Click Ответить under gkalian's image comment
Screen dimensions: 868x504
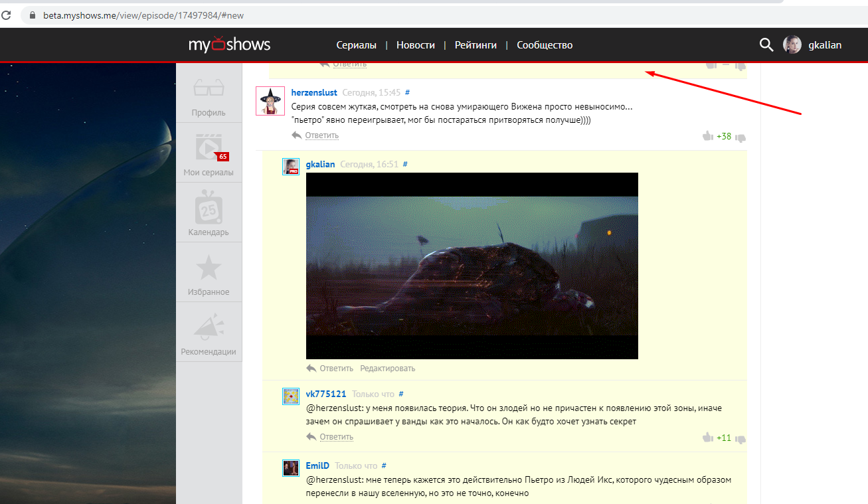336,369
